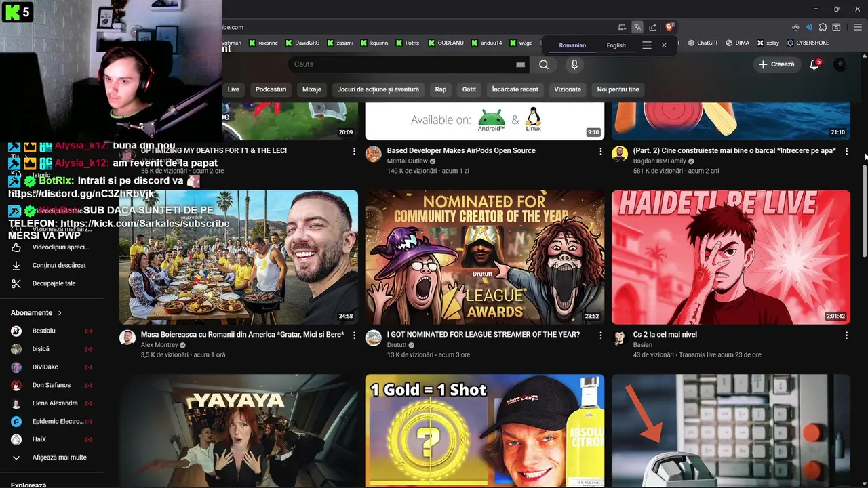This screenshot has width=868, height=488.
Task: Click the browser translate icon in address bar
Action: [x=637, y=27]
